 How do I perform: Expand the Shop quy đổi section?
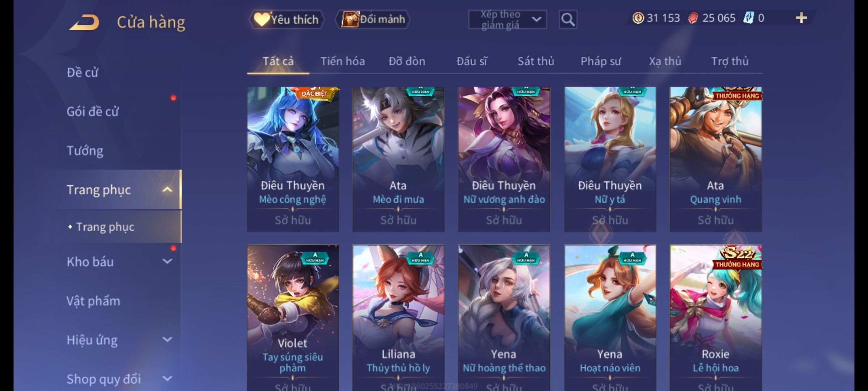[x=167, y=379]
